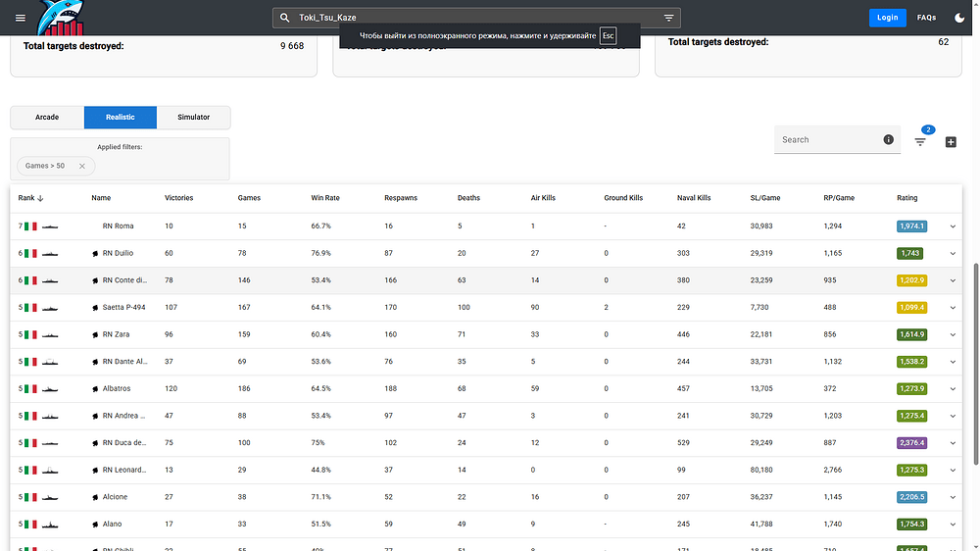Expand the RN Andrea row
Viewport: 980px width, 551px height.
pos(953,416)
